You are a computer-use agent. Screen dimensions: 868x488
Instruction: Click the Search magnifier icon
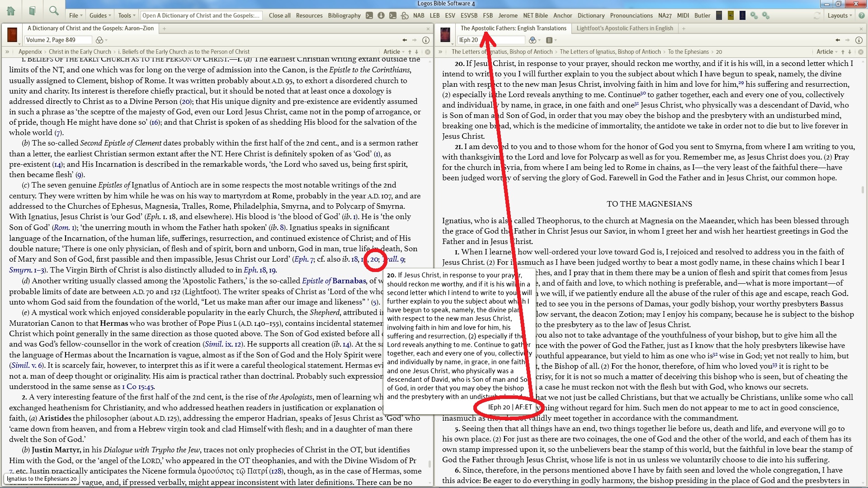coord(54,11)
